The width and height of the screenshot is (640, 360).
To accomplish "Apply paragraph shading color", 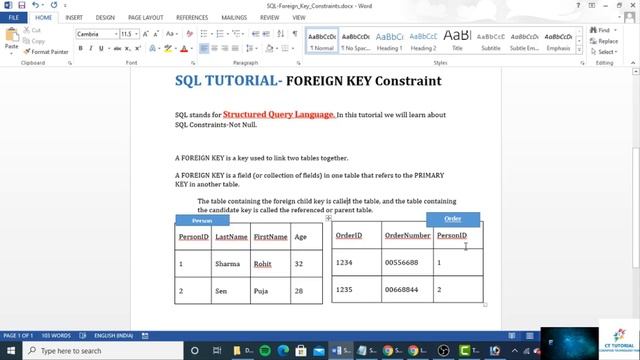I will [269, 49].
